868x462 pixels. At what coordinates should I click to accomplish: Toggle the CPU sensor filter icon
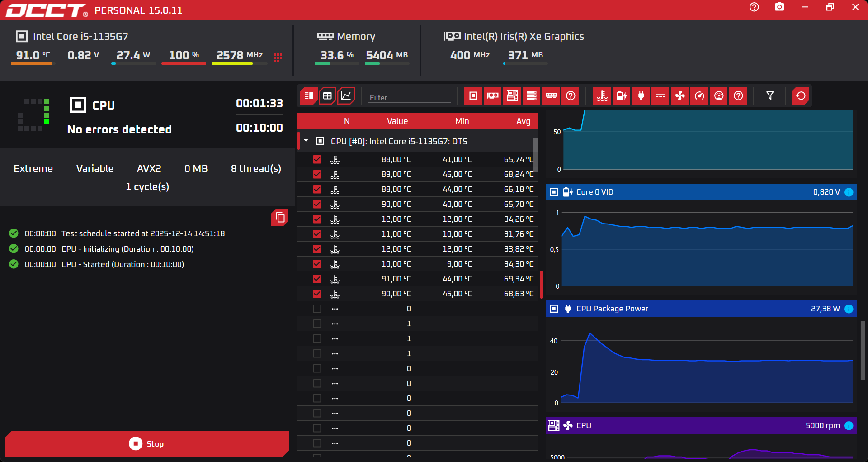[x=473, y=96]
